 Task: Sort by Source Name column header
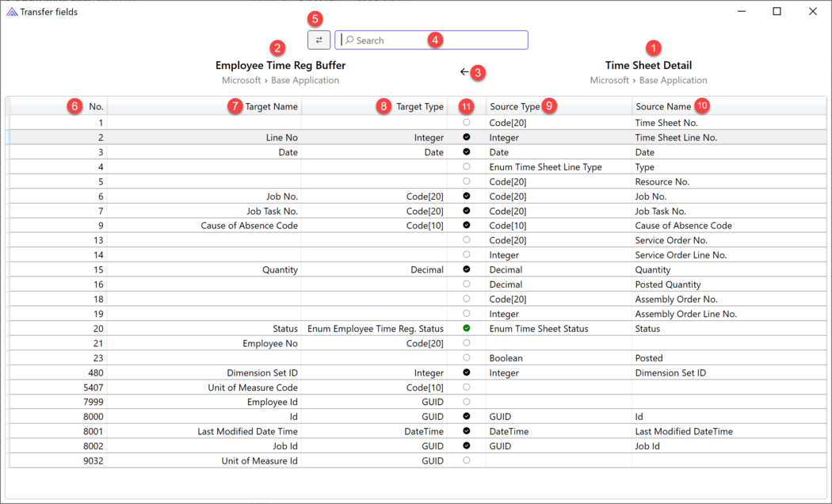[x=729, y=106]
